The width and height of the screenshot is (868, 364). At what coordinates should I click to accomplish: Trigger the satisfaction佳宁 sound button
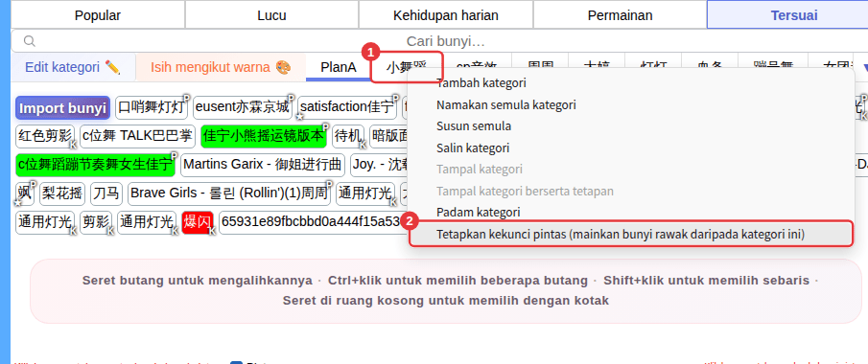(x=347, y=107)
